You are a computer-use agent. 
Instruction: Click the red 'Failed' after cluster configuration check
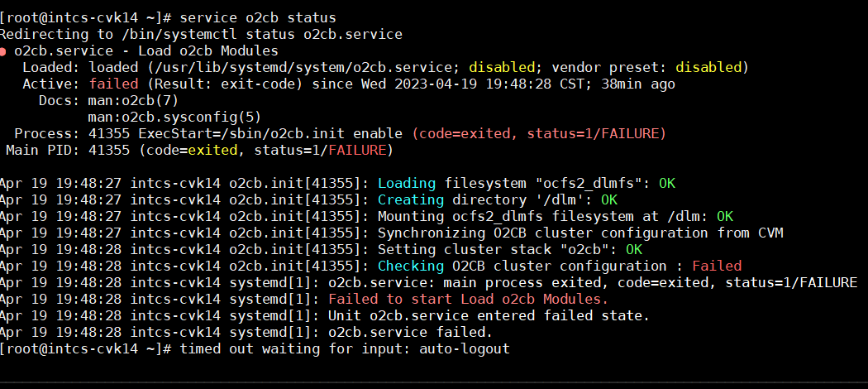(x=717, y=266)
